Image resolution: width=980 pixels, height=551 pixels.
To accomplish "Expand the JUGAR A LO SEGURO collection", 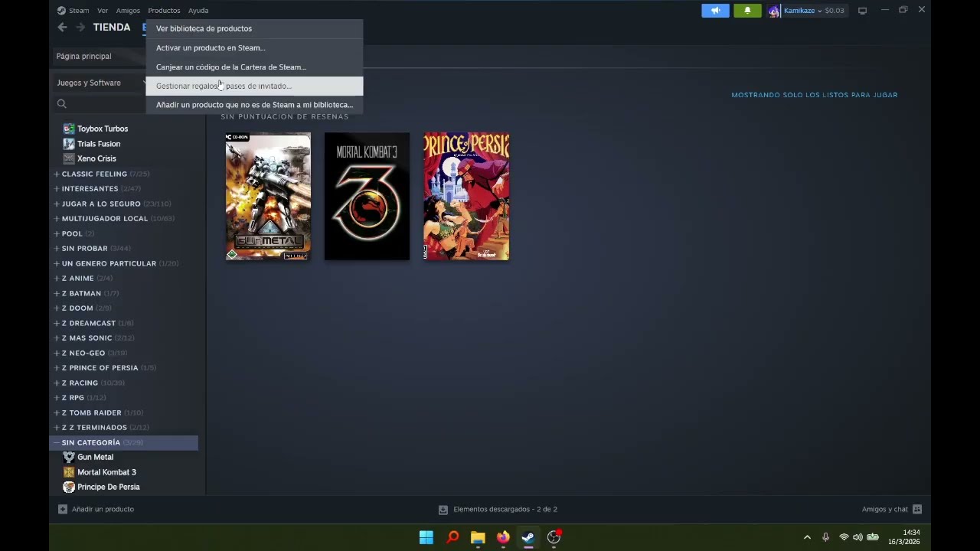I will 56,204.
